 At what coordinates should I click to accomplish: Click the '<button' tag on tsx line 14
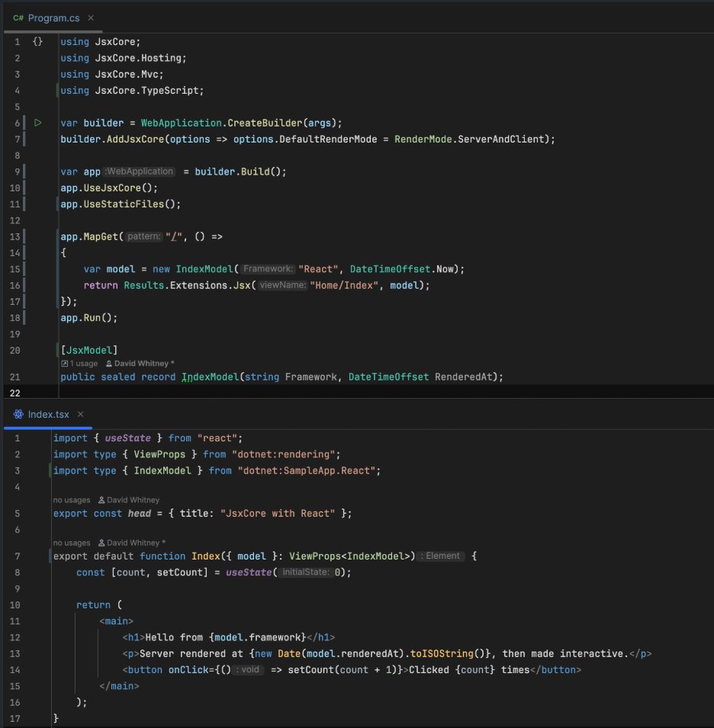click(142, 670)
